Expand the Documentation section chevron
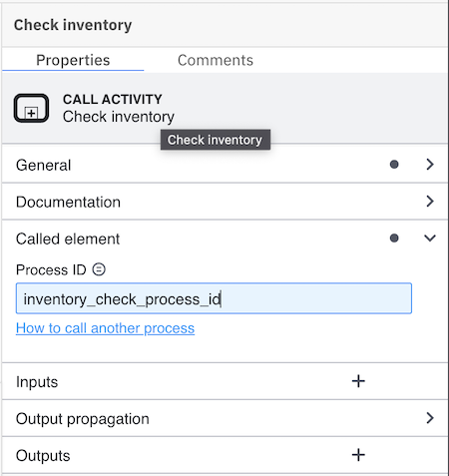 [x=430, y=202]
